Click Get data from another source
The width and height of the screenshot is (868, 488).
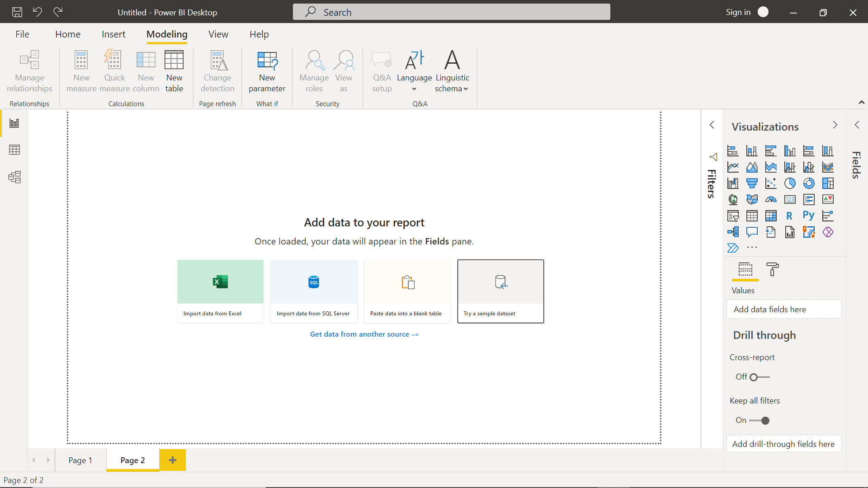(364, 334)
